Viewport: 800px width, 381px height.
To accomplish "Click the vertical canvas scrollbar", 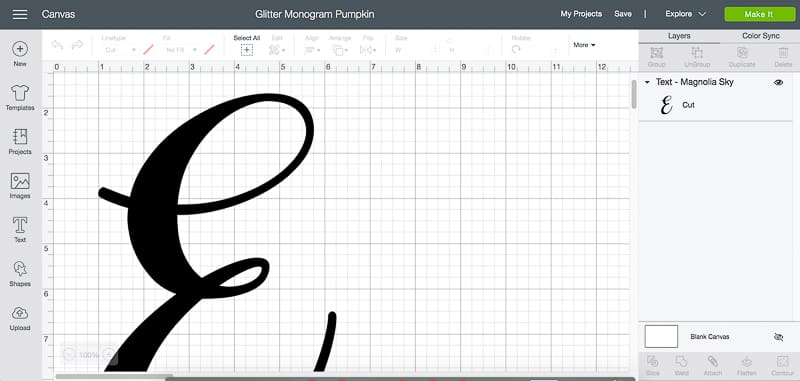I will [634, 94].
